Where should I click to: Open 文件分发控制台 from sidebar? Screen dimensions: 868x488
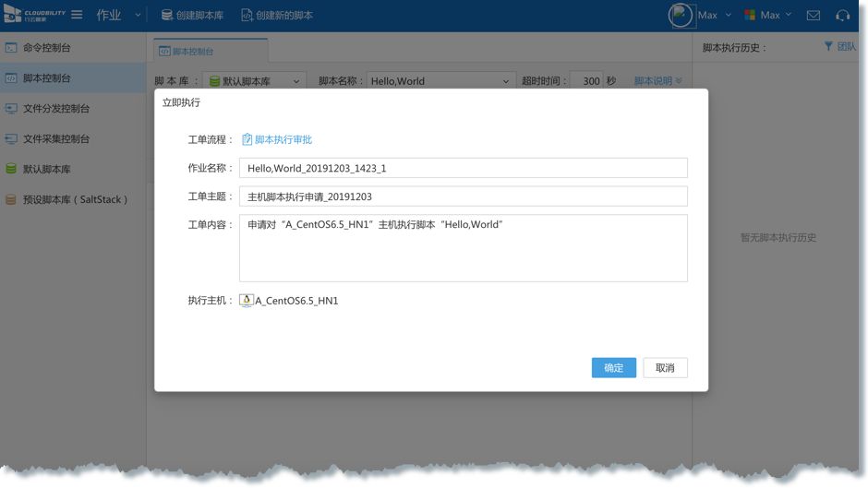pos(55,108)
